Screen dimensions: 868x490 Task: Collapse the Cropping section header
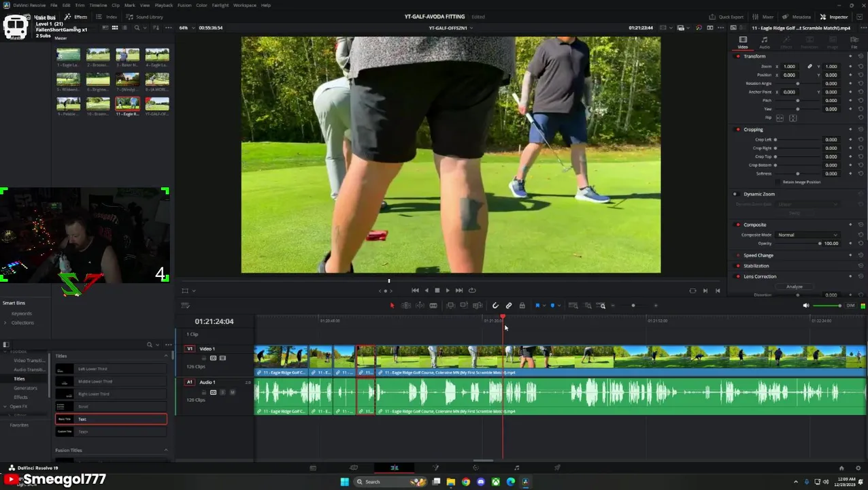(x=753, y=129)
